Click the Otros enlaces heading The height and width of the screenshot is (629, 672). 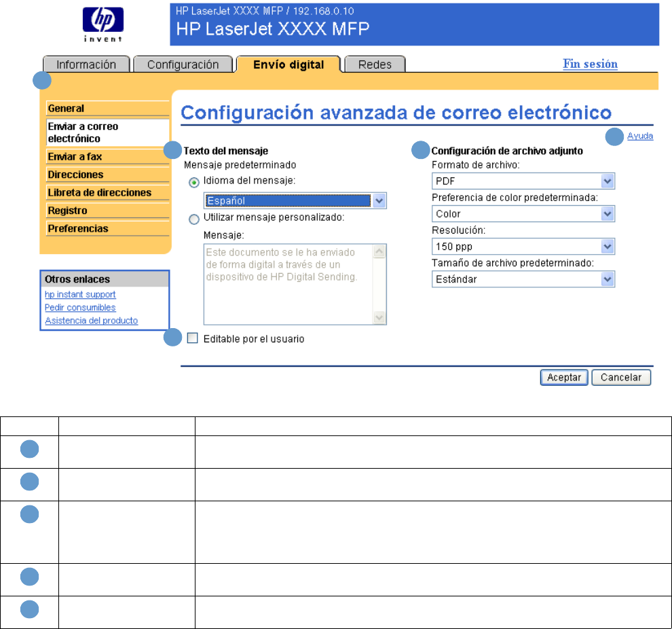tap(77, 279)
